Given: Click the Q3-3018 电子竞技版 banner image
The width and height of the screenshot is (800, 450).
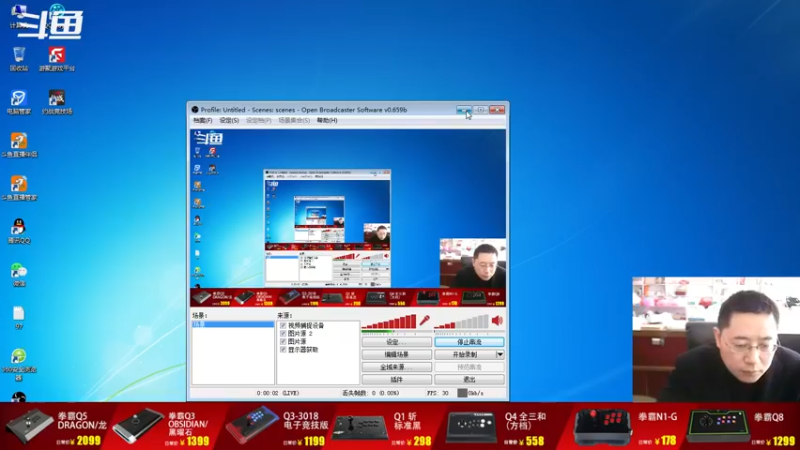Looking at the screenshot, I should coord(252,426).
